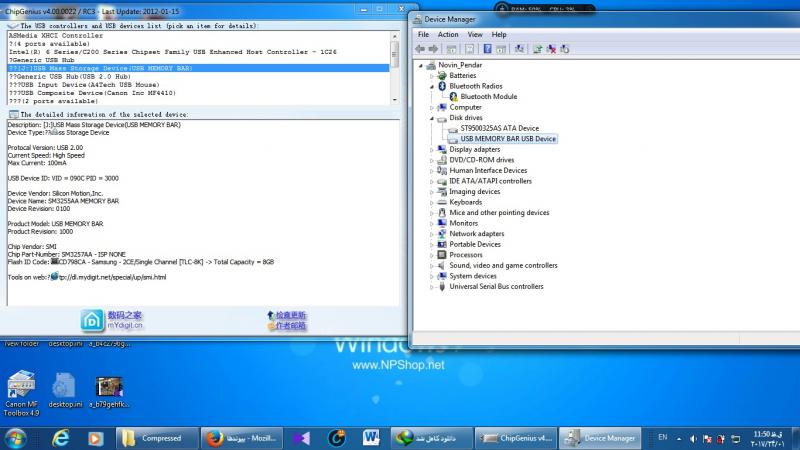Click the Properties toolbar icon in Device Manager
The width and height of the screenshot is (800, 450).
pyautogui.click(x=469, y=49)
